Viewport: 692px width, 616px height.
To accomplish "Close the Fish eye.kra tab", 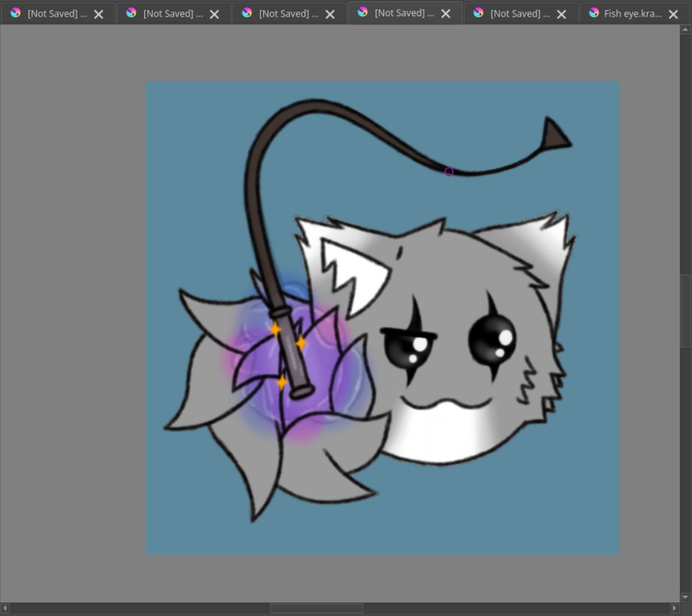I will coord(673,14).
